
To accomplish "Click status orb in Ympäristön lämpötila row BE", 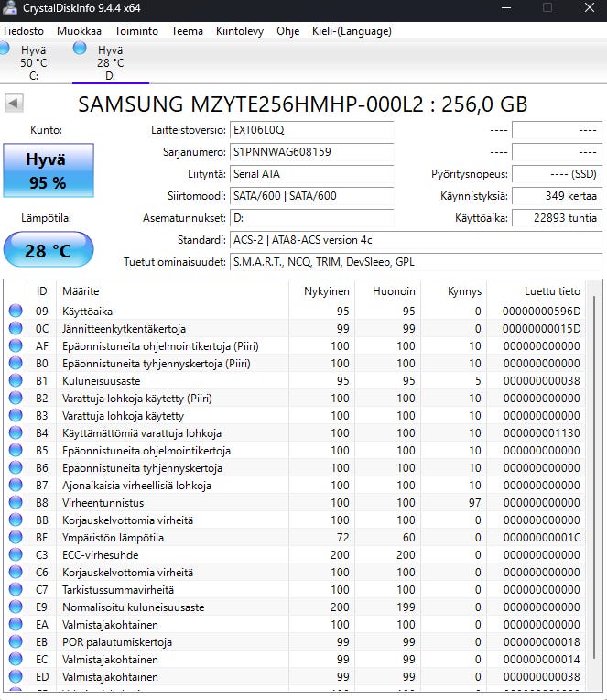I will pyautogui.click(x=16, y=537).
